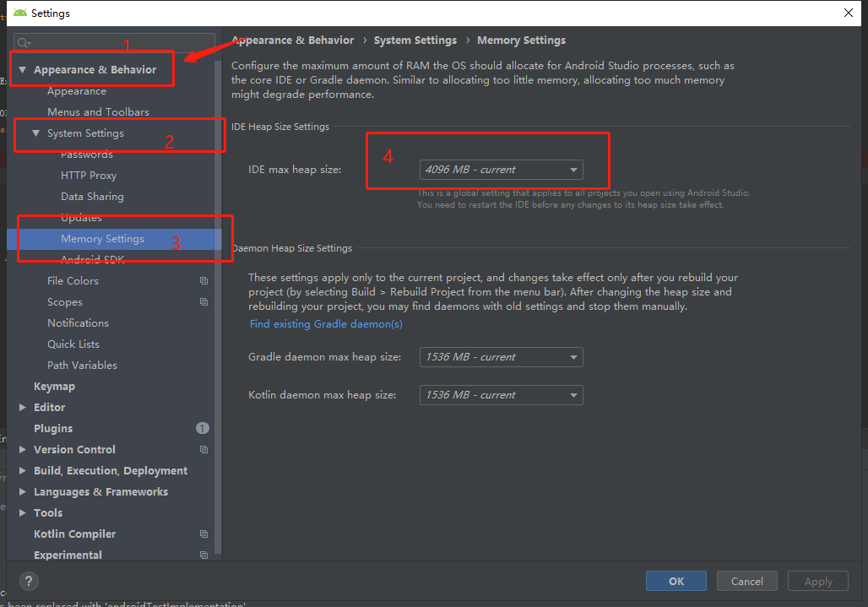The width and height of the screenshot is (868, 607).
Task: Open Gradle daemon max heap size dropdown
Action: [x=501, y=357]
